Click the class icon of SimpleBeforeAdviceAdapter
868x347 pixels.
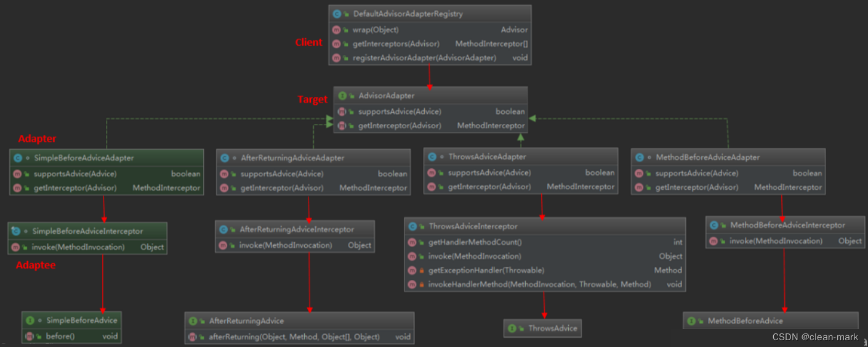(17, 158)
